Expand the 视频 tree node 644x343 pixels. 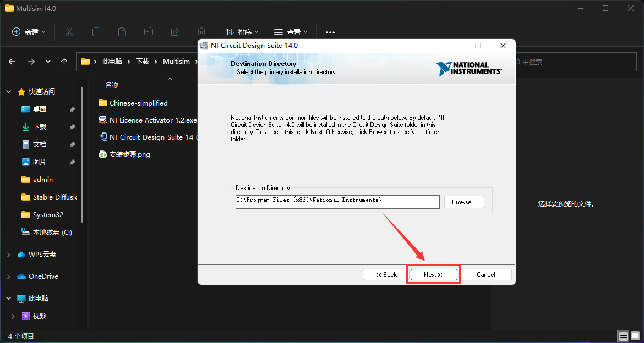tap(13, 316)
